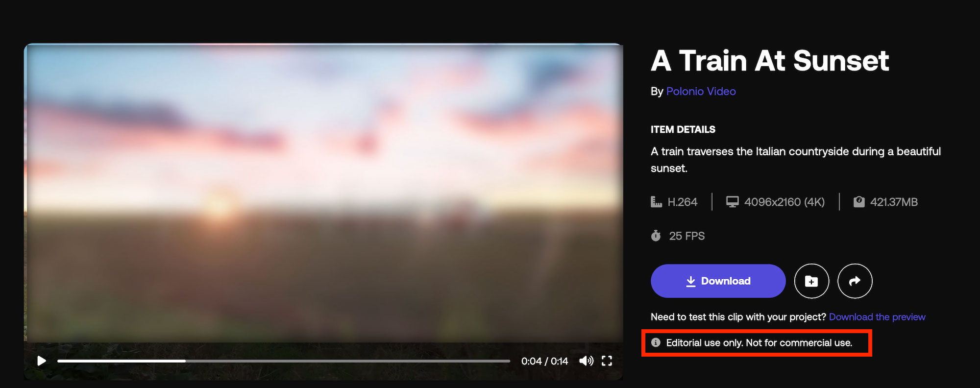The image size is (980, 388).
Task: Click the 4096x2160 (4K) resolution label
Action: 784,202
